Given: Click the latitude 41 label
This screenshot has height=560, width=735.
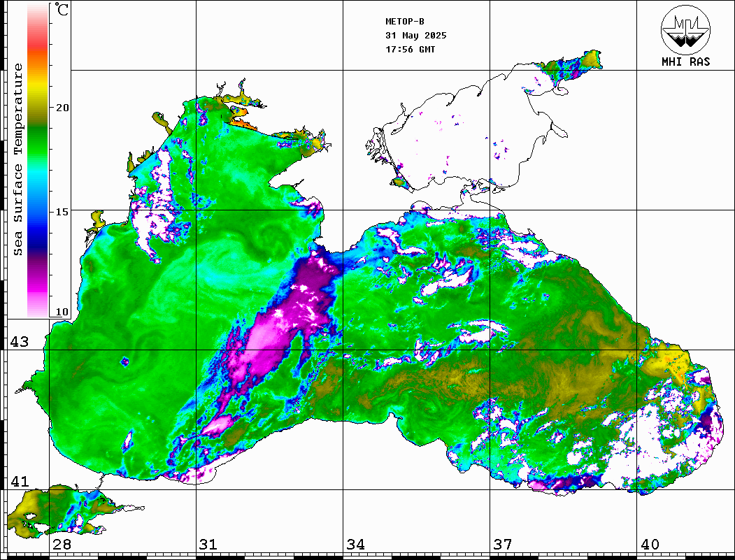Looking at the screenshot, I should click(20, 481).
